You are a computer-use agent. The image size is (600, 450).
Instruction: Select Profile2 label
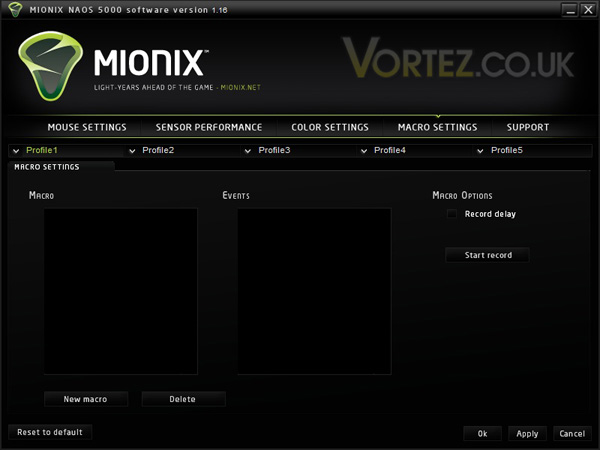158,150
